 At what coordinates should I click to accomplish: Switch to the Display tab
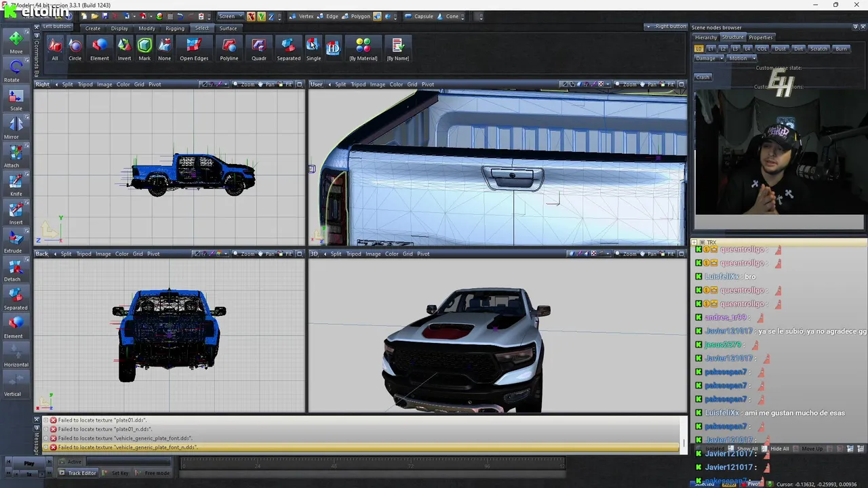click(119, 28)
